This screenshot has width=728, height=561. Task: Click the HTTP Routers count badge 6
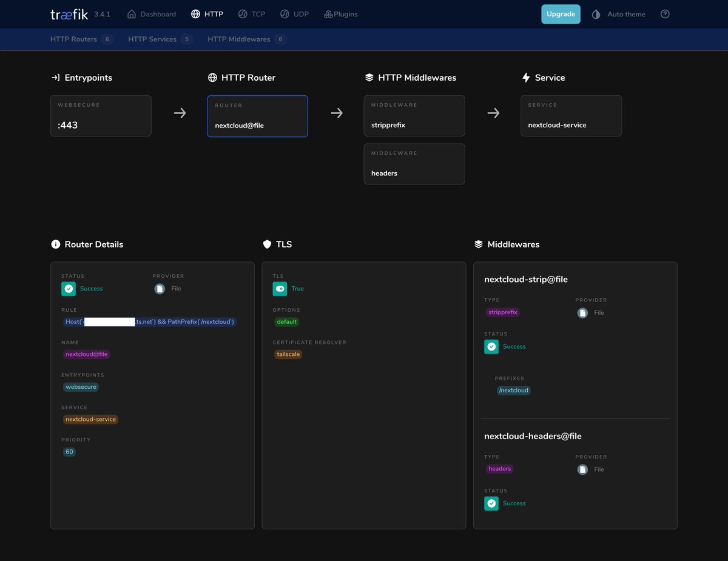click(107, 39)
